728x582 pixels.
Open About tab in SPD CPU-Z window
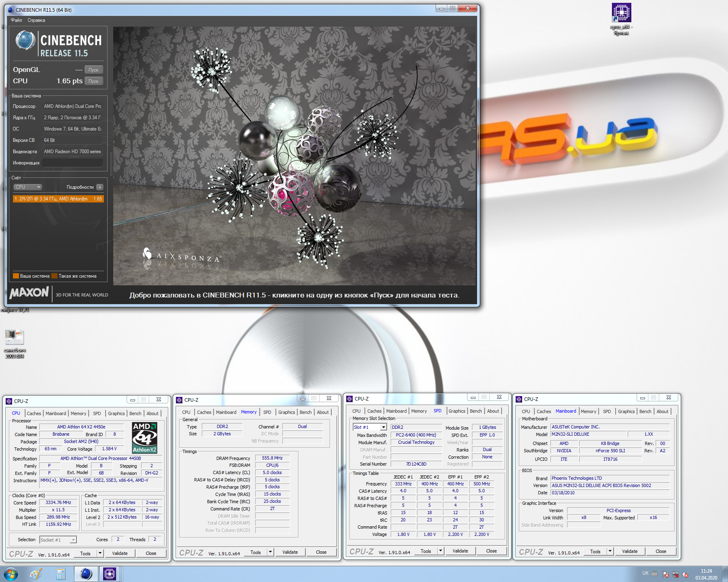click(493, 411)
